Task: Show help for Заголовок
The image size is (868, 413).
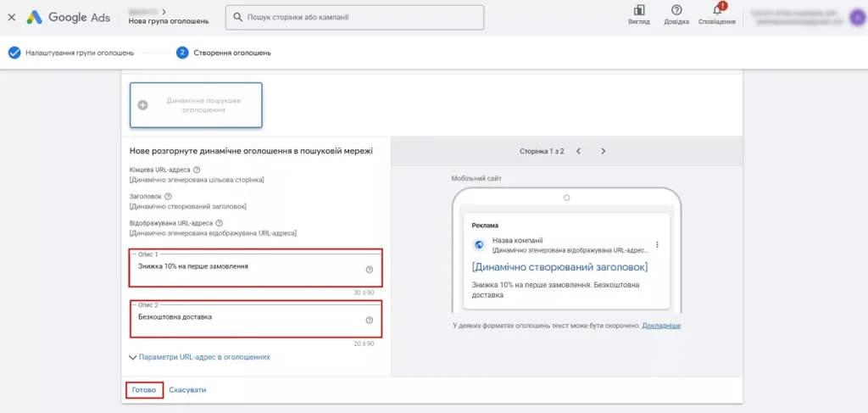Action: tap(169, 196)
